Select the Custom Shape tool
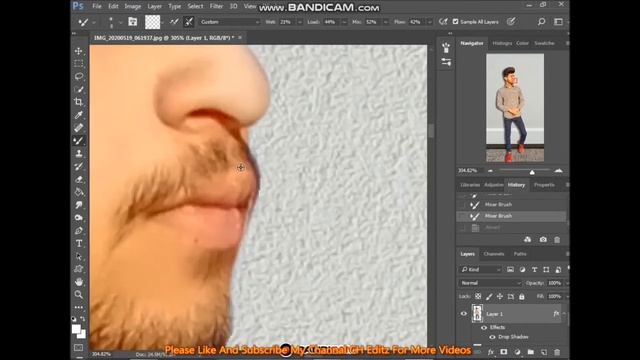This screenshot has height=360, width=640. coord(79,269)
